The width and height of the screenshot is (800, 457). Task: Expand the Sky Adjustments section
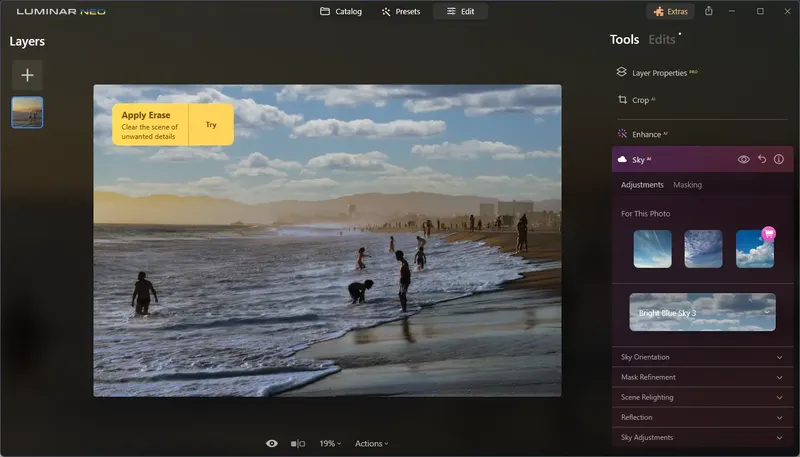pos(703,438)
